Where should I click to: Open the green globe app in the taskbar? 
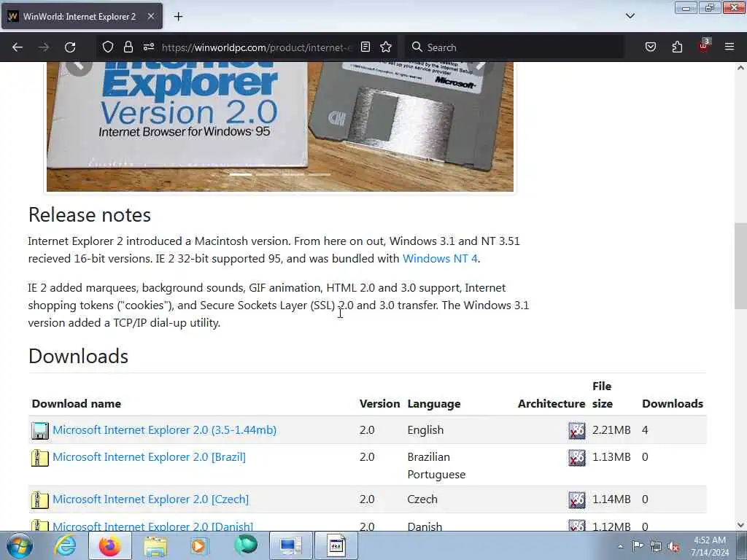click(245, 545)
